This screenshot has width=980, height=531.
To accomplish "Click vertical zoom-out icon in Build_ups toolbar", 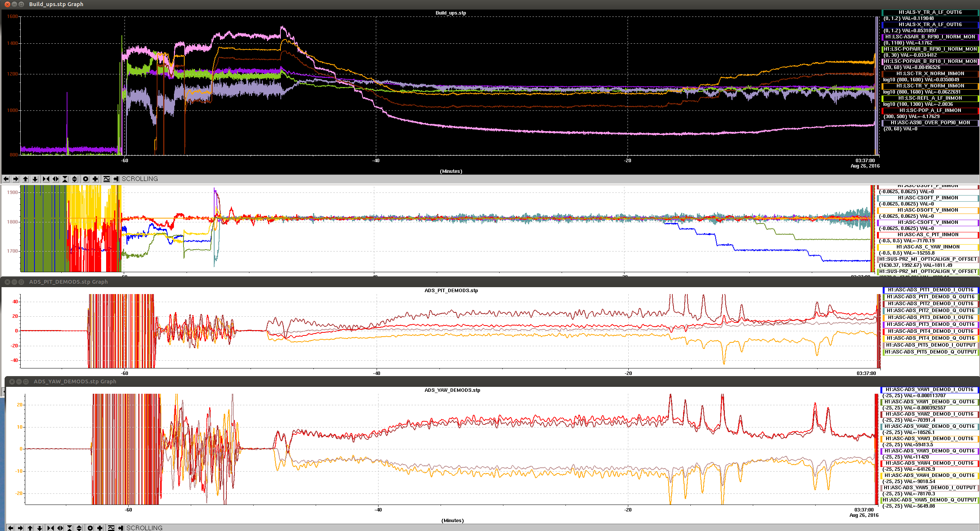I will point(75,179).
